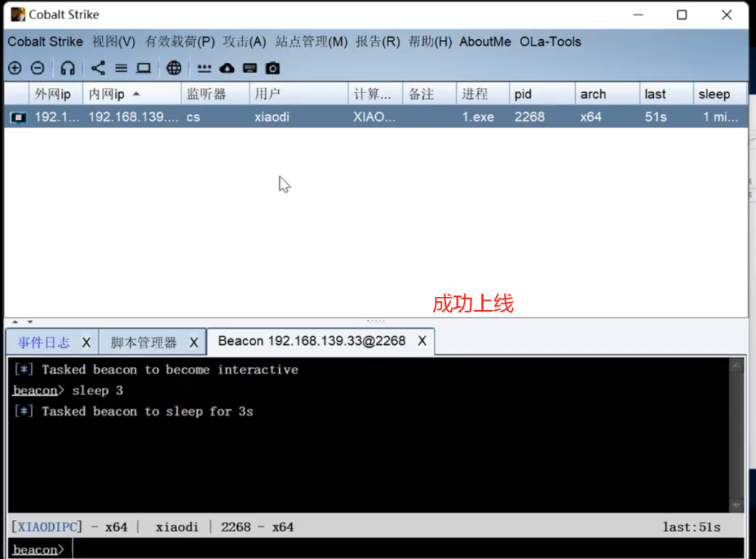Click the console scrollbar down arrow
The width and height of the screenshot is (756, 559).
point(736,506)
